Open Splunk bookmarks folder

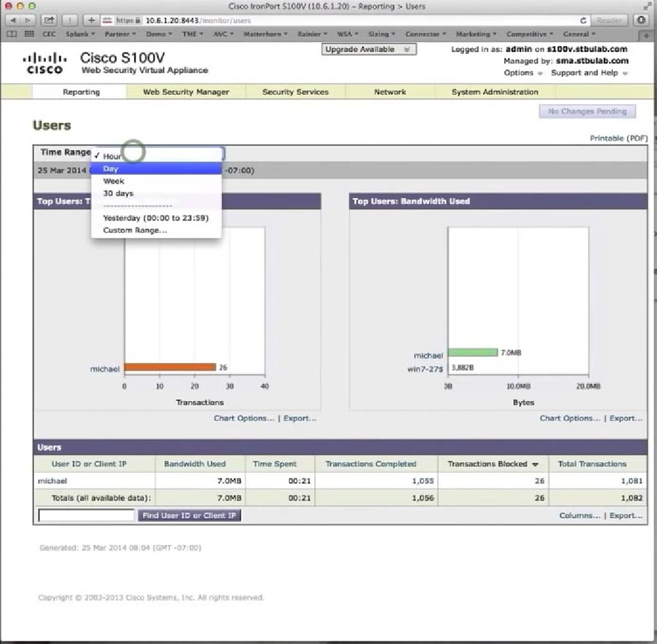coord(80,34)
